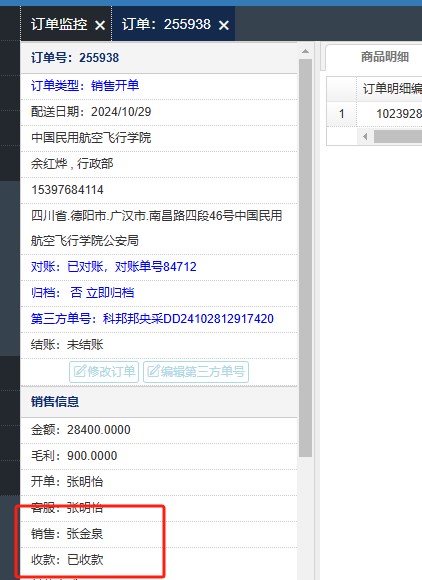Switch to the 订单监控 tab
The width and height of the screenshot is (422, 580).
click(x=59, y=24)
